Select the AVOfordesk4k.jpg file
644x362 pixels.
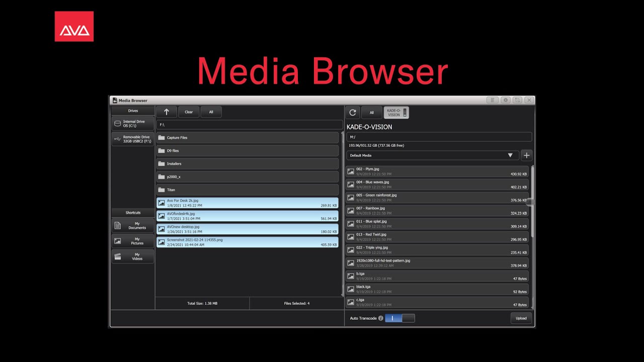[248, 216]
